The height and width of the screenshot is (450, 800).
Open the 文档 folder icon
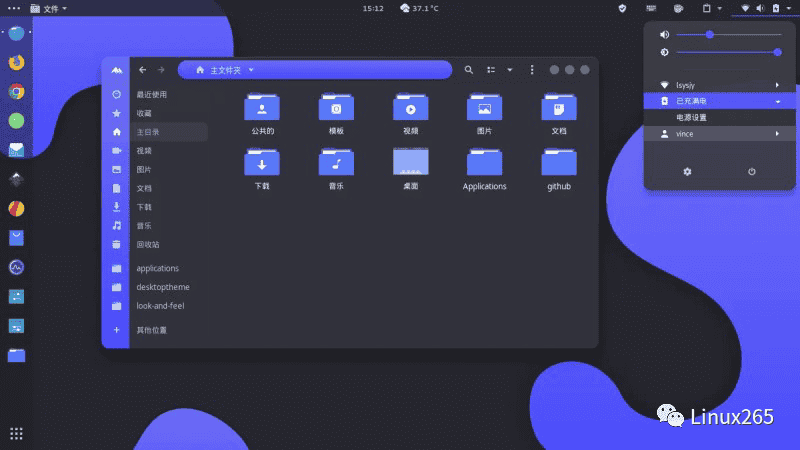pyautogui.click(x=559, y=107)
